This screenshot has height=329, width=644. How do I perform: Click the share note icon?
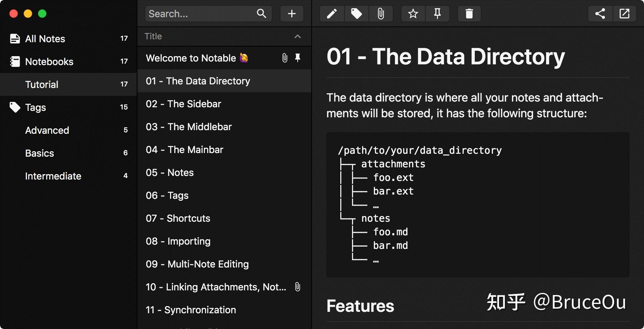coord(600,14)
